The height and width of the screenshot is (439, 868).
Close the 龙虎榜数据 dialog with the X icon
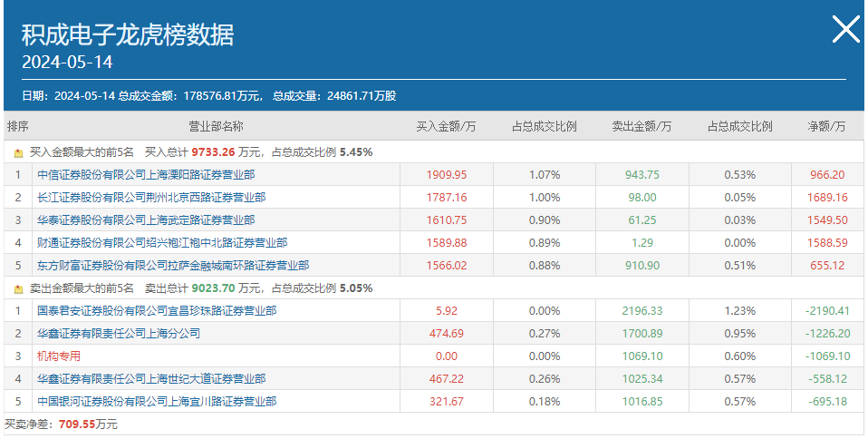(846, 29)
